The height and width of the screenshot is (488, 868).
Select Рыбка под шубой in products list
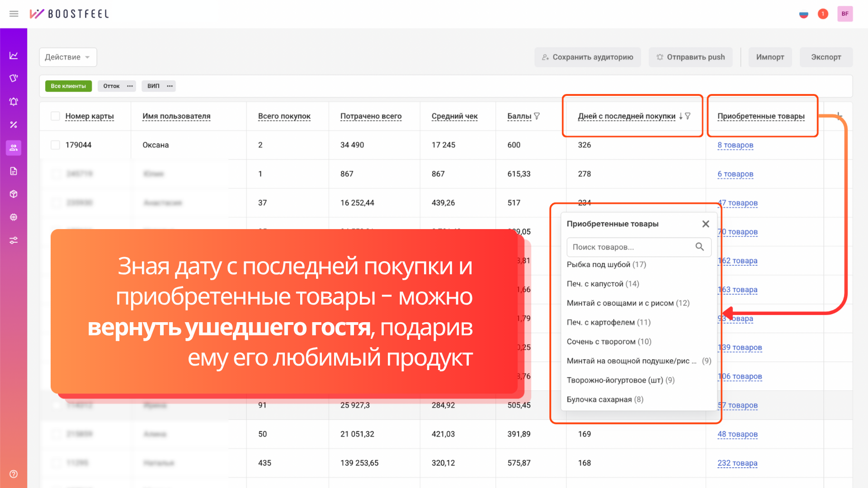click(x=606, y=264)
